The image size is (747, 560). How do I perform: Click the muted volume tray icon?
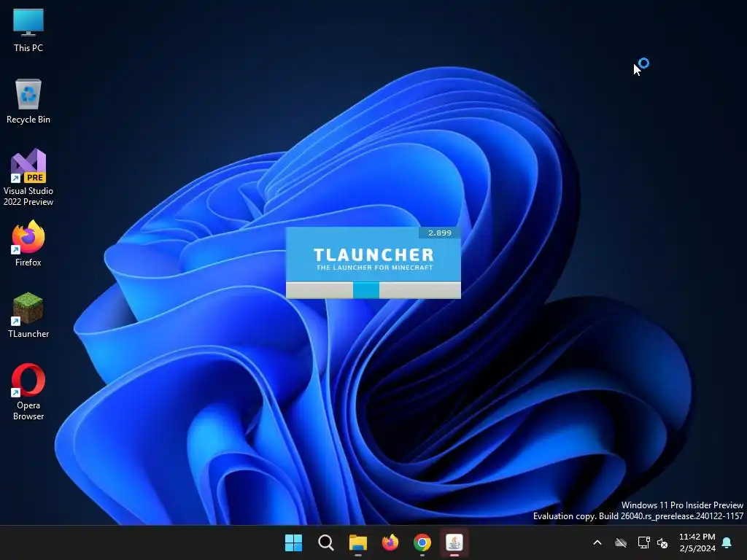pyautogui.click(x=662, y=542)
